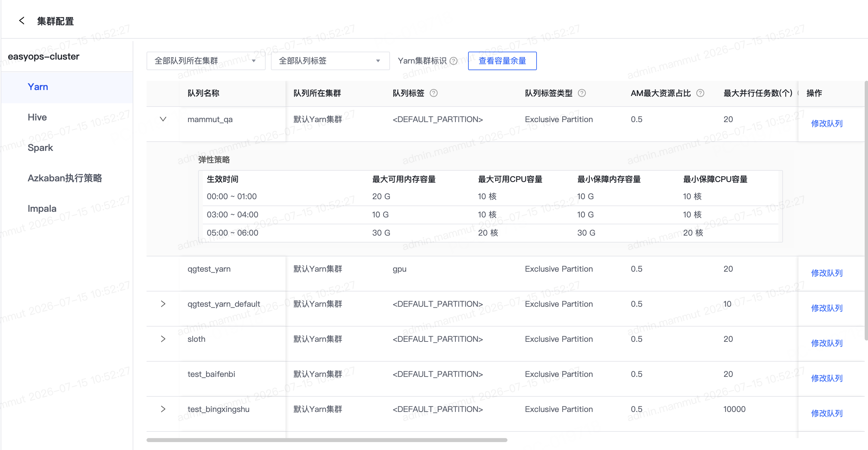868x450 pixels.
Task: Collapse the mammut_qa queue row
Action: pos(163,119)
